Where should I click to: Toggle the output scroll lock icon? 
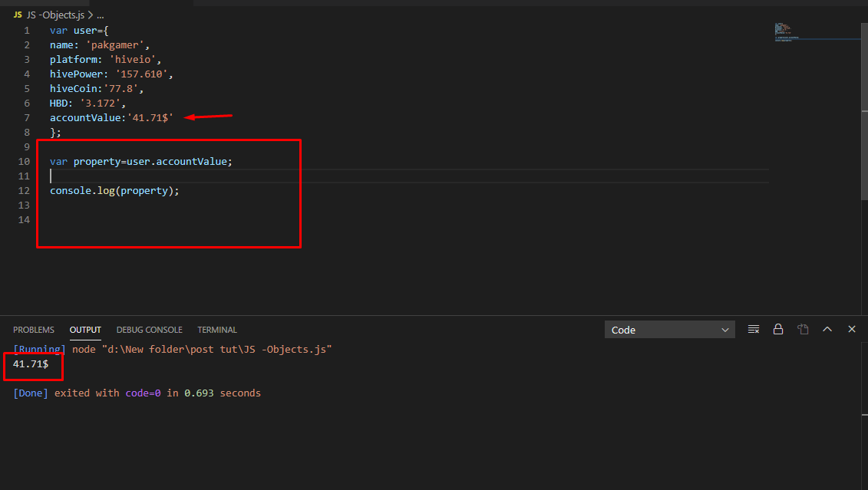777,330
